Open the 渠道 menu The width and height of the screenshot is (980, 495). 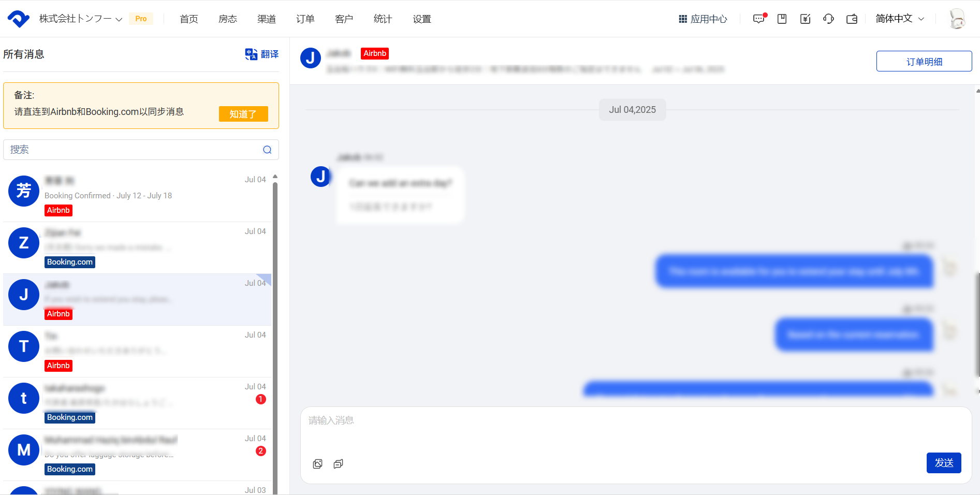[x=267, y=19]
